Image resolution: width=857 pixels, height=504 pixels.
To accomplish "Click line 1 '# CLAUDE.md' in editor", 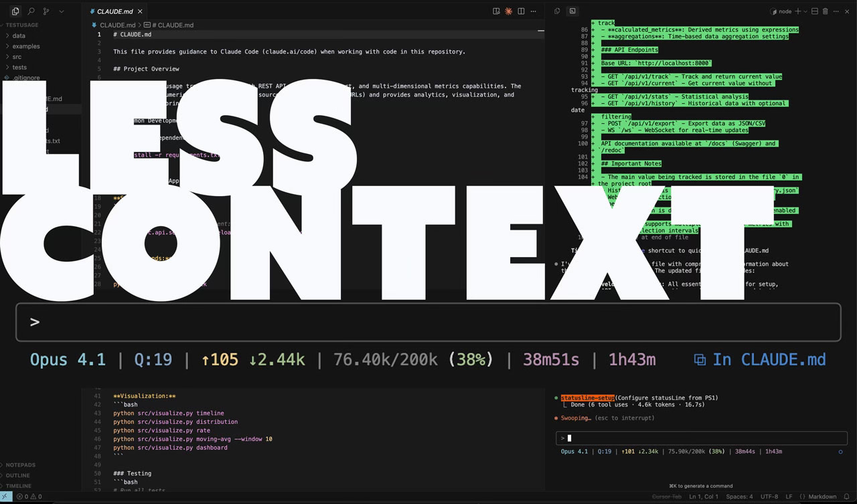I will click(132, 34).
